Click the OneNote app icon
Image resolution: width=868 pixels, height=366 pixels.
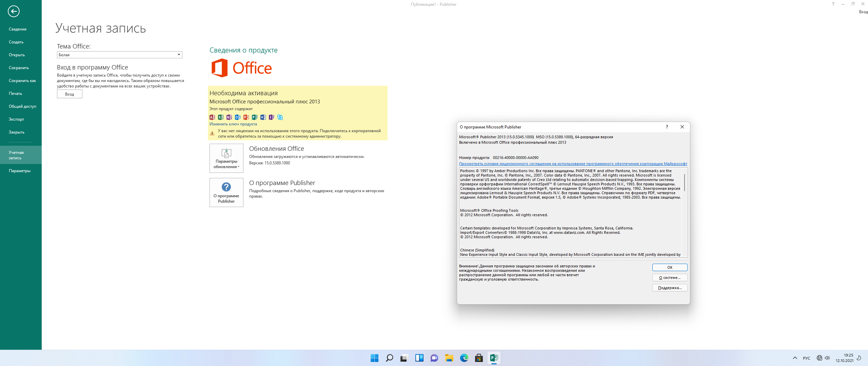(x=229, y=117)
